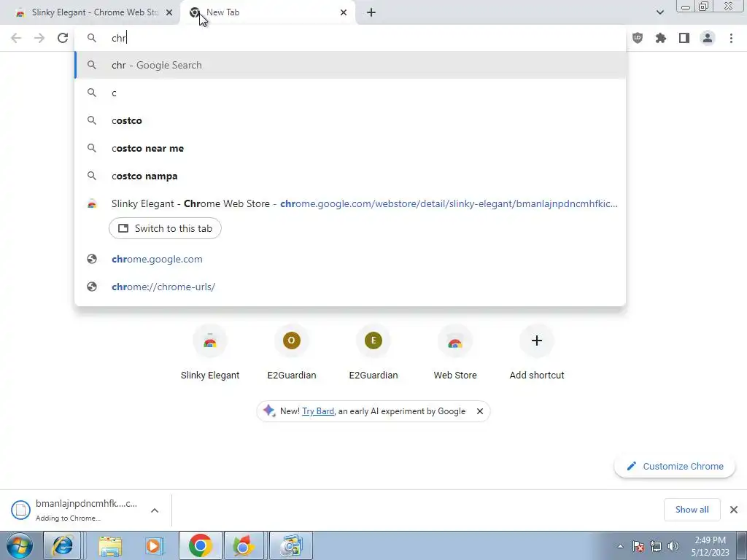Dismiss the Bard promo with its X
The image size is (747, 560).
point(480,411)
